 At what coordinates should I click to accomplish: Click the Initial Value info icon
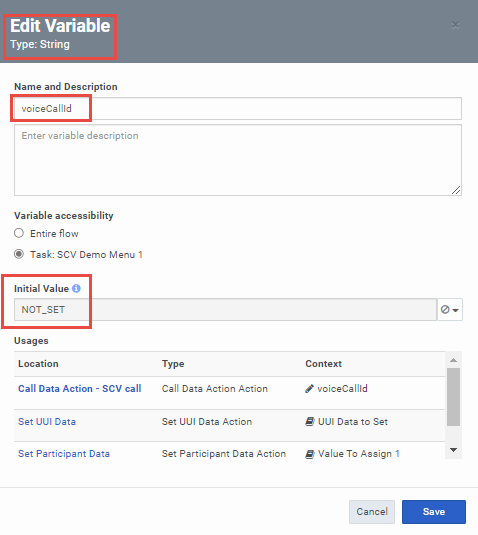pos(76,289)
